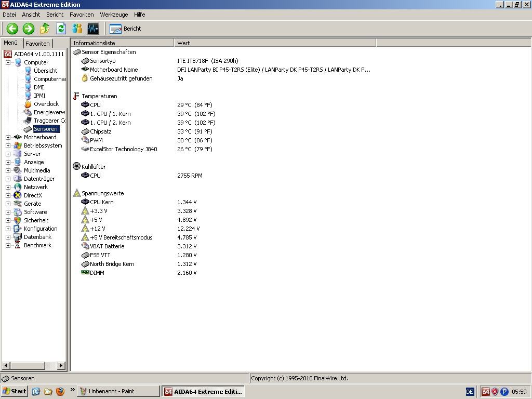Expand the DirectX tree node
The height and width of the screenshot is (399, 532).
coord(8,195)
